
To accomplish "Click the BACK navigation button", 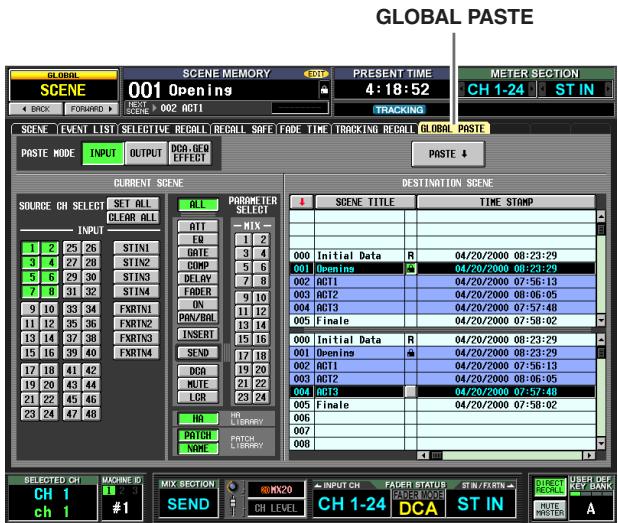I will 36,109.
